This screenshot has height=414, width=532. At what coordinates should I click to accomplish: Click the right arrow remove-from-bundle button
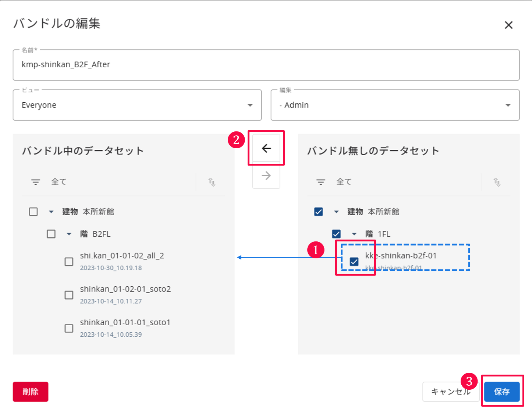pos(266,176)
